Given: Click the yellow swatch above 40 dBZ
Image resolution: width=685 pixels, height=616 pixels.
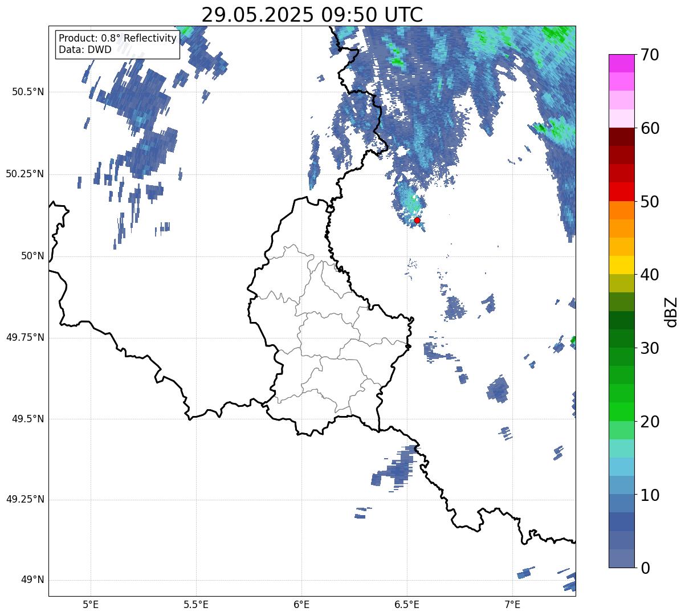Looking at the screenshot, I should [621, 265].
